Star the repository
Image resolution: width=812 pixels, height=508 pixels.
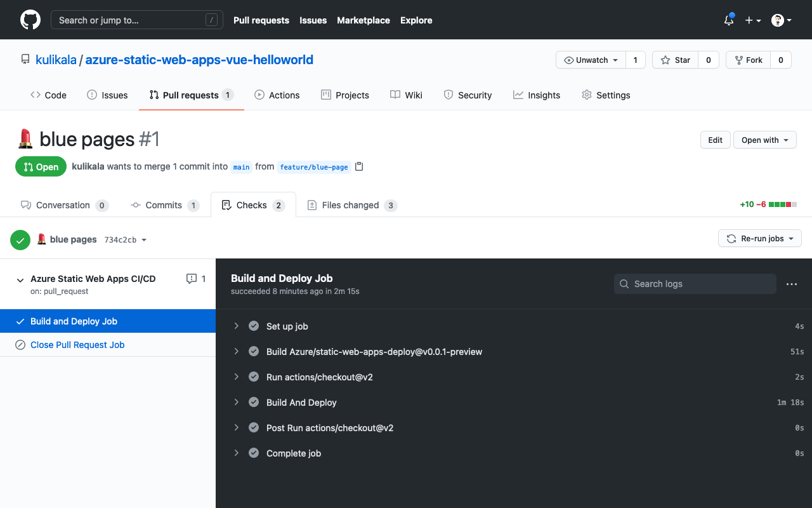(x=675, y=60)
